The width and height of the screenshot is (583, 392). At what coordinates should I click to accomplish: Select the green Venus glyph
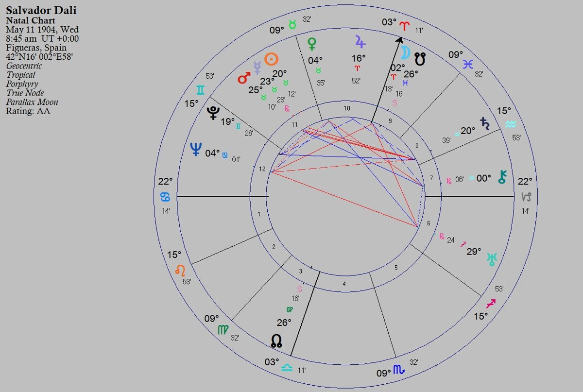coord(312,44)
